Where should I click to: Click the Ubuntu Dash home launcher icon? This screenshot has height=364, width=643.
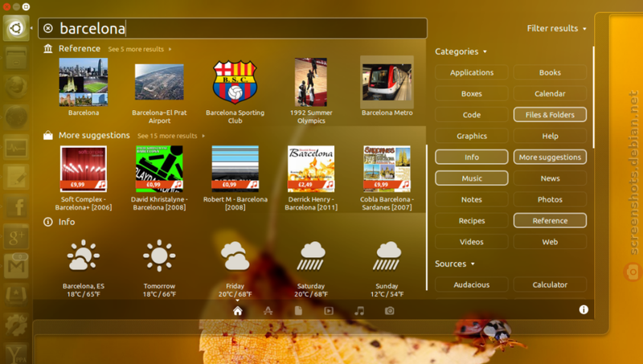16,28
